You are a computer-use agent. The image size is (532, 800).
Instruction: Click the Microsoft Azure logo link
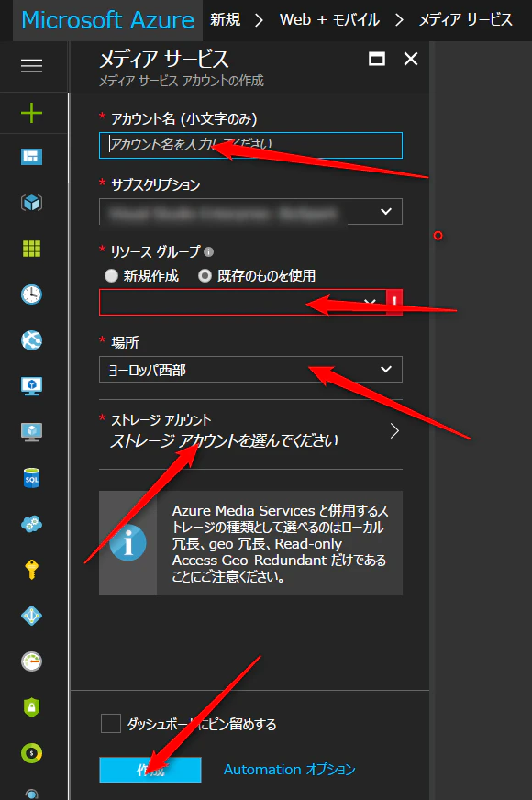pos(107,20)
